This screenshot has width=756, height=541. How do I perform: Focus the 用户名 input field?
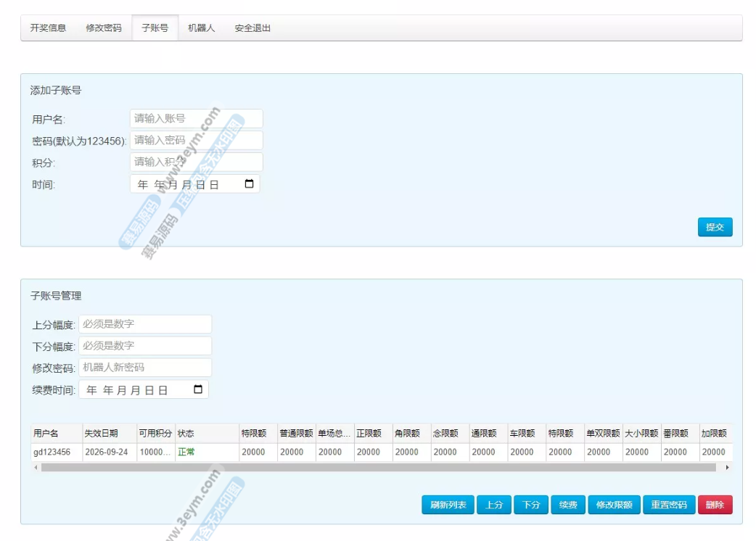196,118
